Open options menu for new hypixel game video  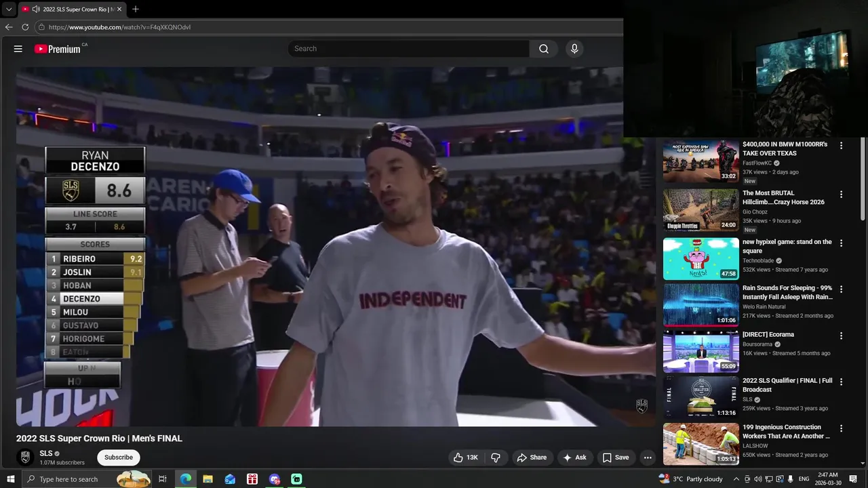click(842, 243)
